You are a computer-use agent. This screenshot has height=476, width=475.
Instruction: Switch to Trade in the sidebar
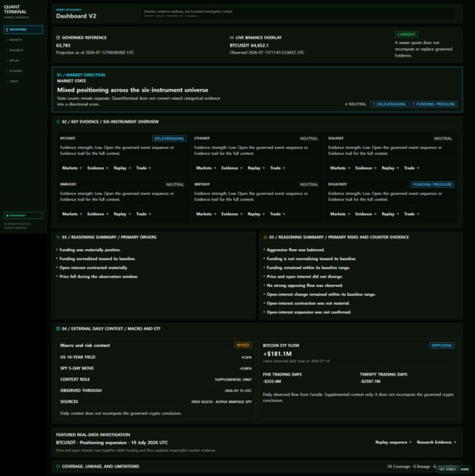(x=23, y=81)
